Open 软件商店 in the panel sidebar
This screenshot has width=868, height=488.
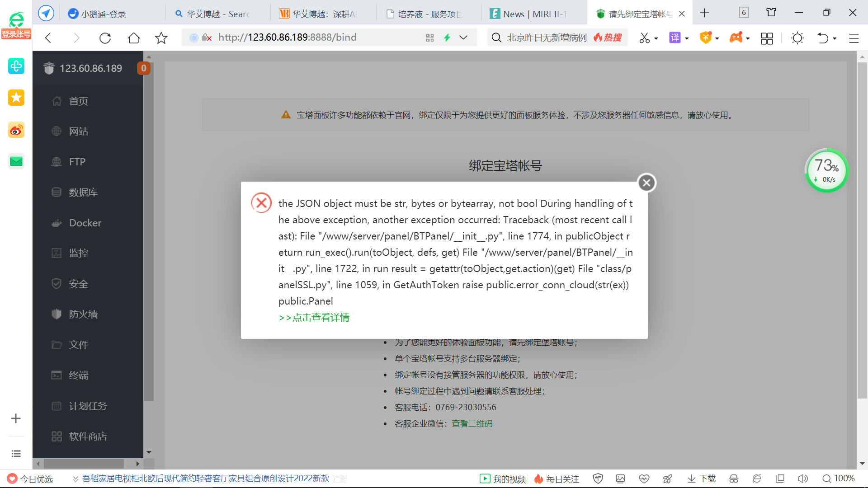point(88,436)
